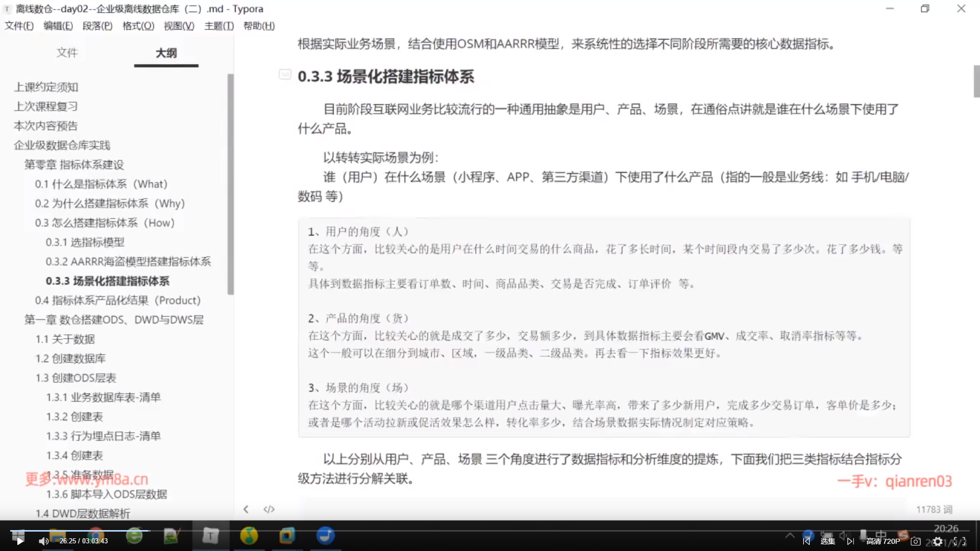Enter fullscreen with the expand icon

pyautogui.click(x=960, y=541)
